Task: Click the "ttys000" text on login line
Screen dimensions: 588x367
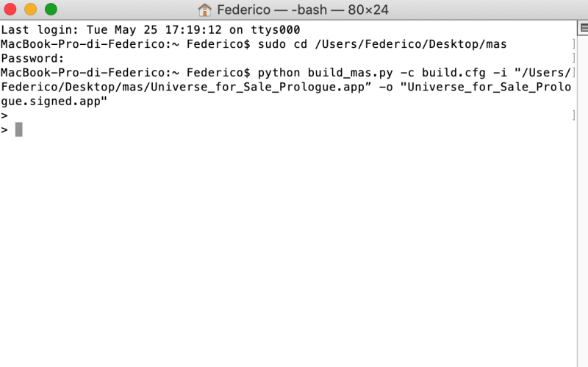Action: [275, 29]
